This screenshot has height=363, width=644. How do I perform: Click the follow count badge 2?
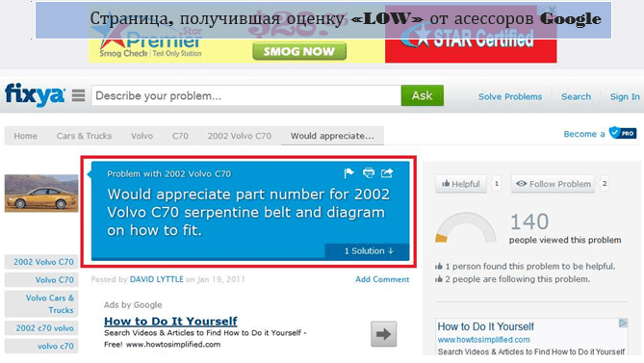pyautogui.click(x=605, y=184)
